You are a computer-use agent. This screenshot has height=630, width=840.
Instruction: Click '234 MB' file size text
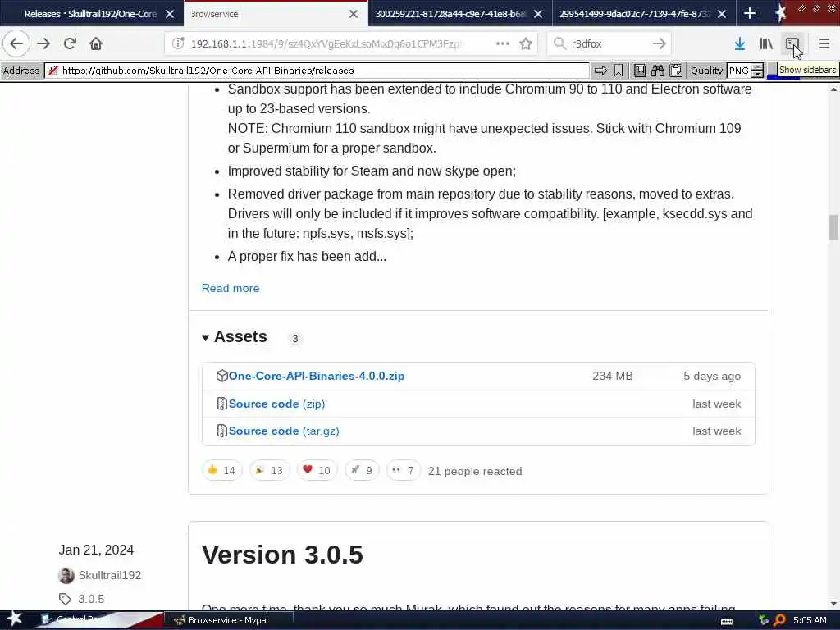[612, 376]
